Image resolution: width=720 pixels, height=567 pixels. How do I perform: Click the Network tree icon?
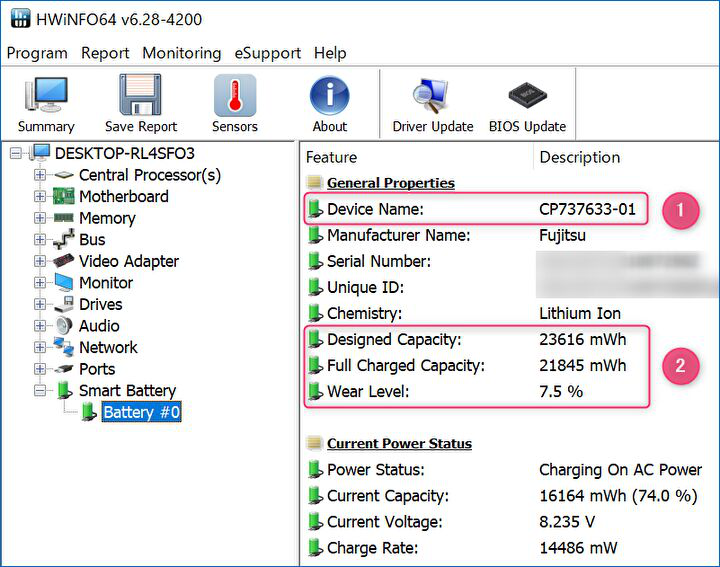63,347
